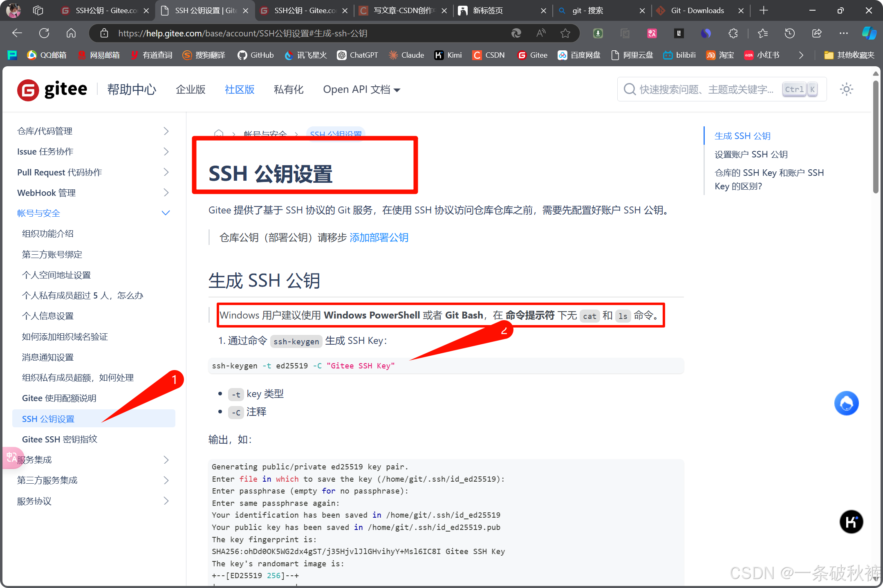Toggle the light/dark theme sun icon
This screenshot has height=588, width=883.
point(846,89)
